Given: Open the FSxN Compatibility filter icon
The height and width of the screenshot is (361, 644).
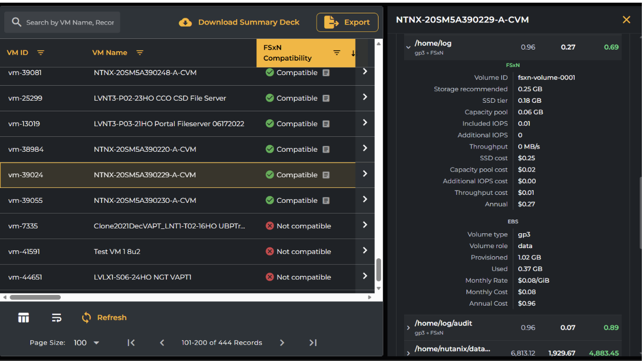Looking at the screenshot, I should [336, 53].
